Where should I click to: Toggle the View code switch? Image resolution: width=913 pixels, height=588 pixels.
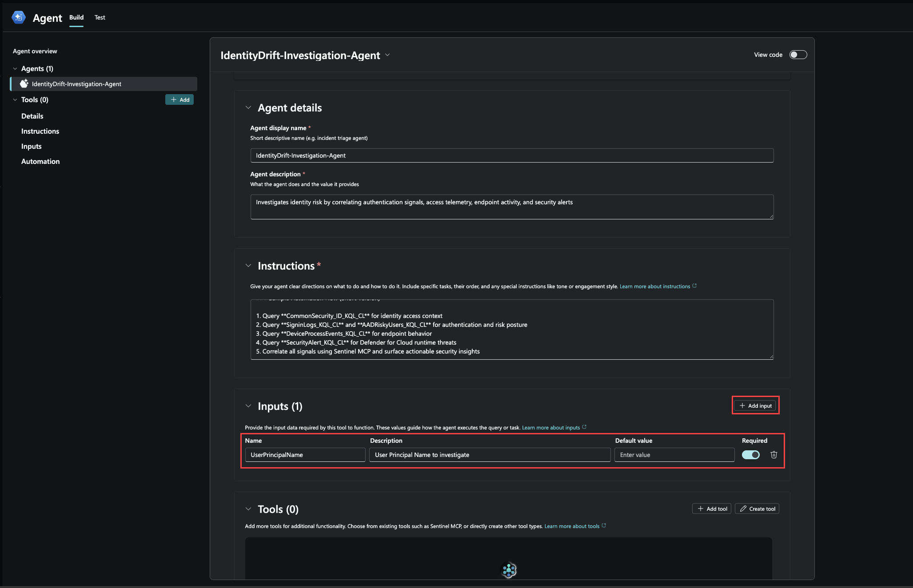pos(798,55)
